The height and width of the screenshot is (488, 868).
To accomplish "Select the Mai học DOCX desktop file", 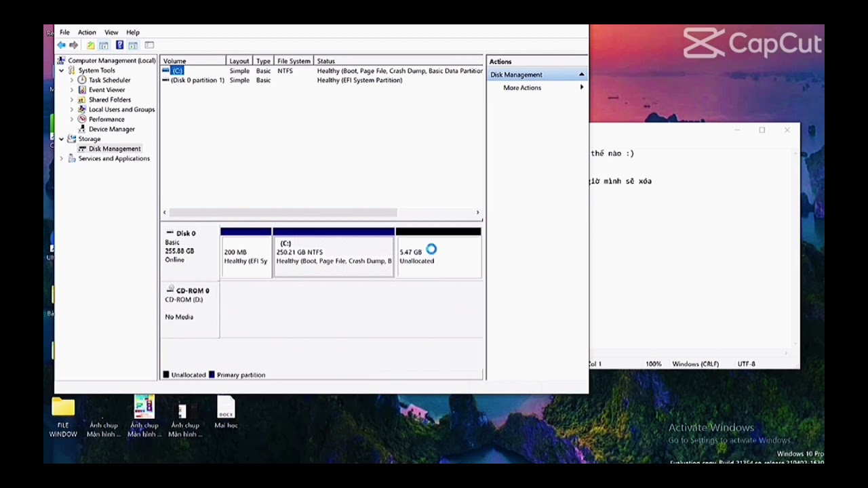I will point(226,413).
